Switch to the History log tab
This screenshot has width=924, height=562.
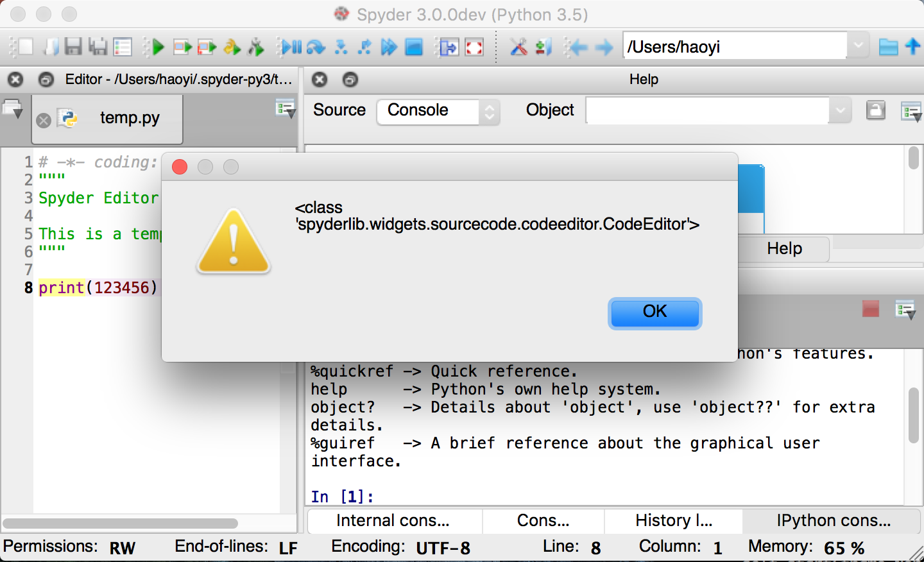674,521
